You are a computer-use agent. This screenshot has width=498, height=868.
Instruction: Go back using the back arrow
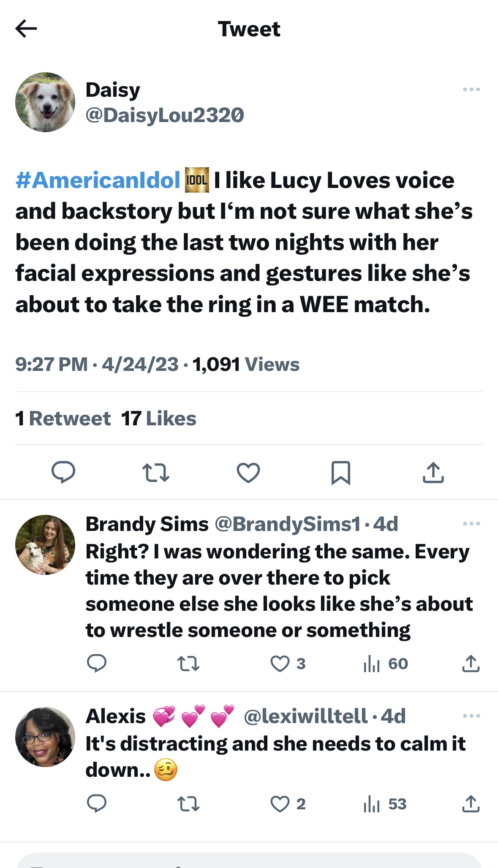point(26,29)
